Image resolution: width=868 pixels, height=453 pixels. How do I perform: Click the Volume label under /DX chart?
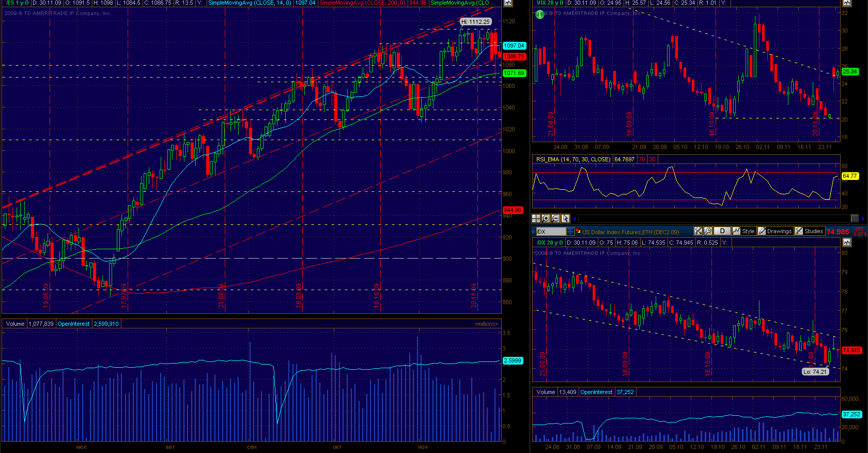(546, 392)
